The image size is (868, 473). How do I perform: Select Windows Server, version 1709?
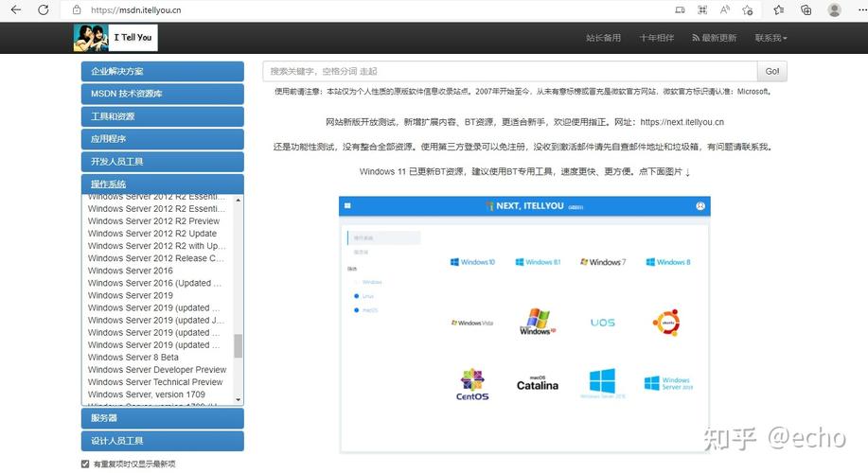[x=146, y=394]
